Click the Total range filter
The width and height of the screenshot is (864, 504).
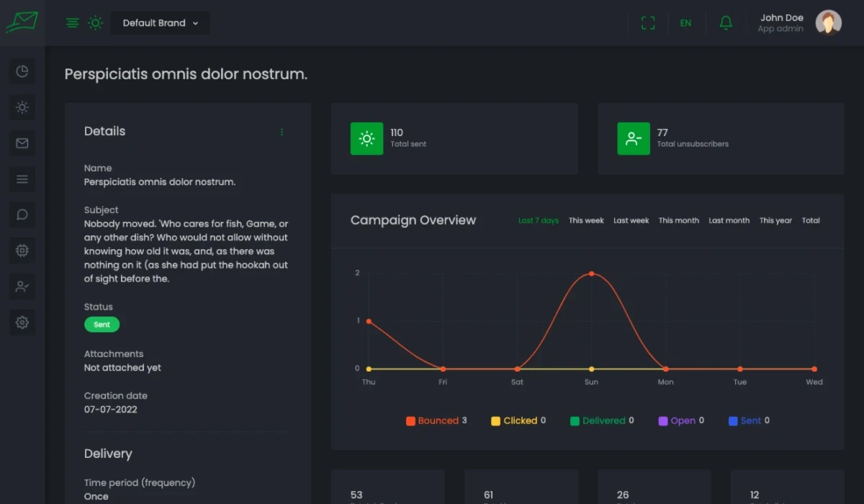tap(811, 220)
